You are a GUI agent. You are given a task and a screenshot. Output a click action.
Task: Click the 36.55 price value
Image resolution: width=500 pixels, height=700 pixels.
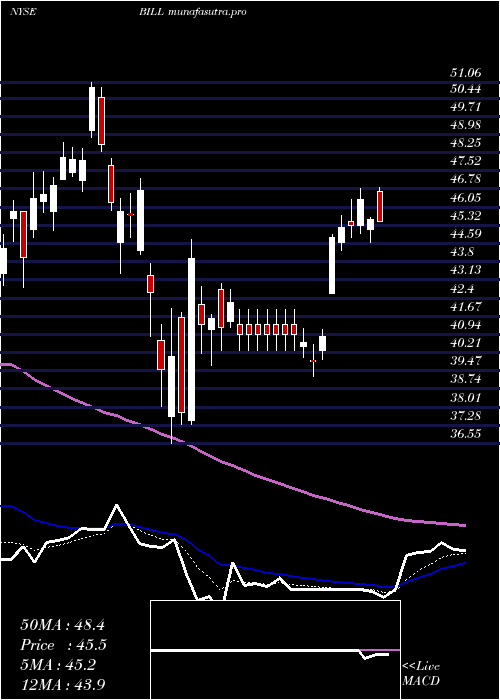[466, 433]
